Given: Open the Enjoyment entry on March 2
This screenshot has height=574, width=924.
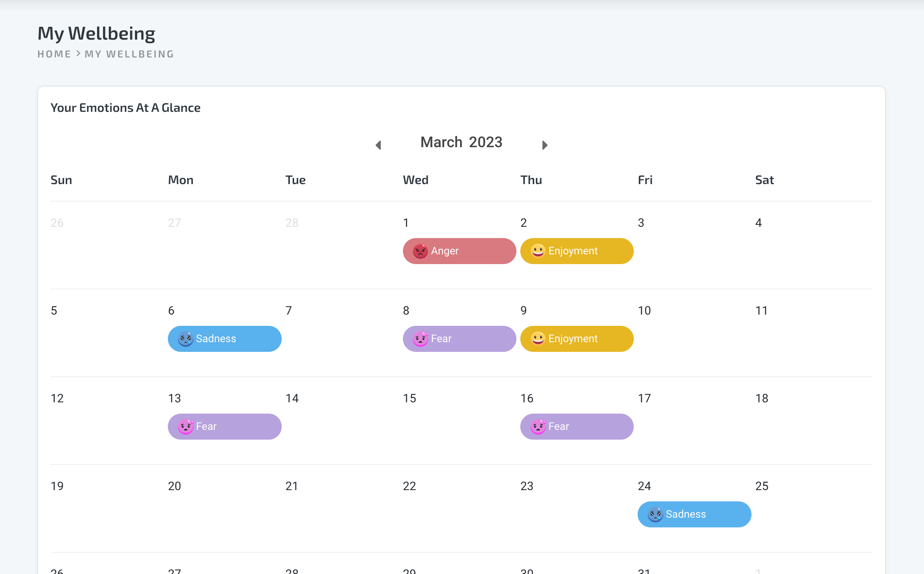Looking at the screenshot, I should click(x=577, y=251).
